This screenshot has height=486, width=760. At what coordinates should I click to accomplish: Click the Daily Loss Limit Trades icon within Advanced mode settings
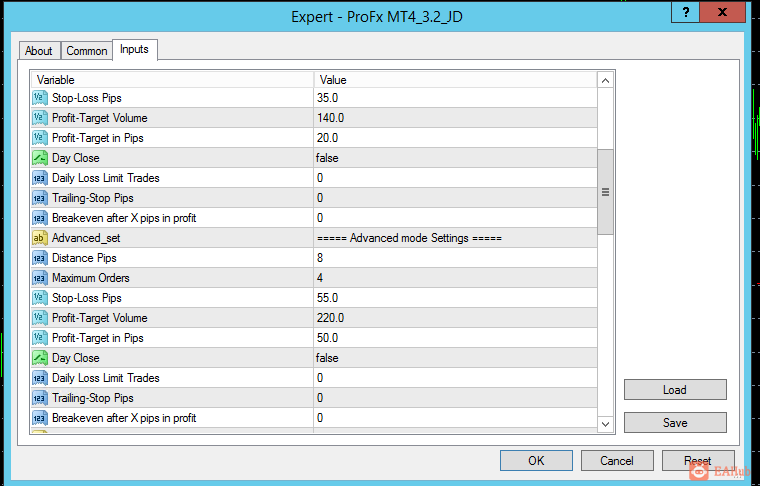[x=40, y=378]
